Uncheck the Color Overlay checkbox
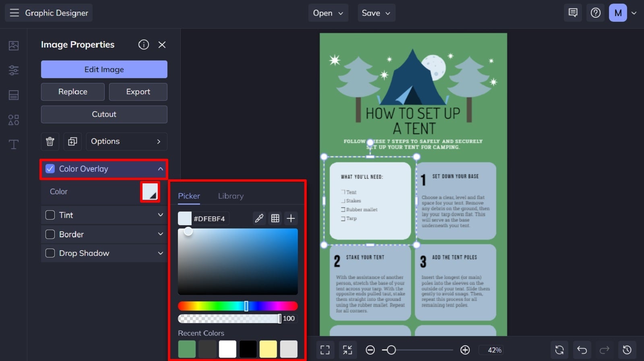 (x=50, y=169)
